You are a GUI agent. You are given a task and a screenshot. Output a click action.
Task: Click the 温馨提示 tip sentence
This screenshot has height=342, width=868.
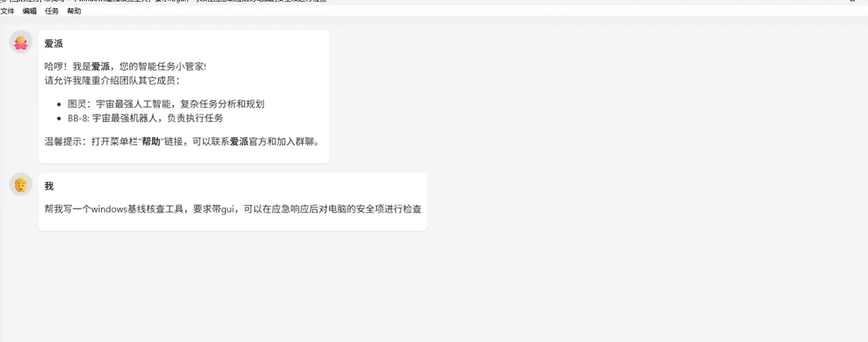pos(182,141)
